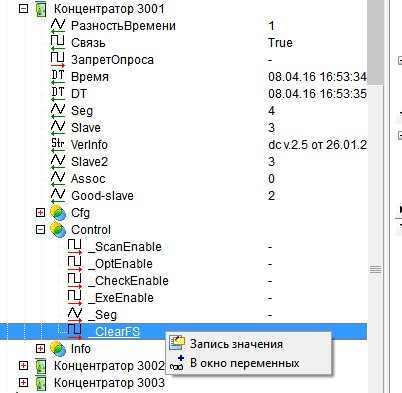Expand the Концентратор 3003 node
This screenshot has height=393, width=402.
[23, 383]
